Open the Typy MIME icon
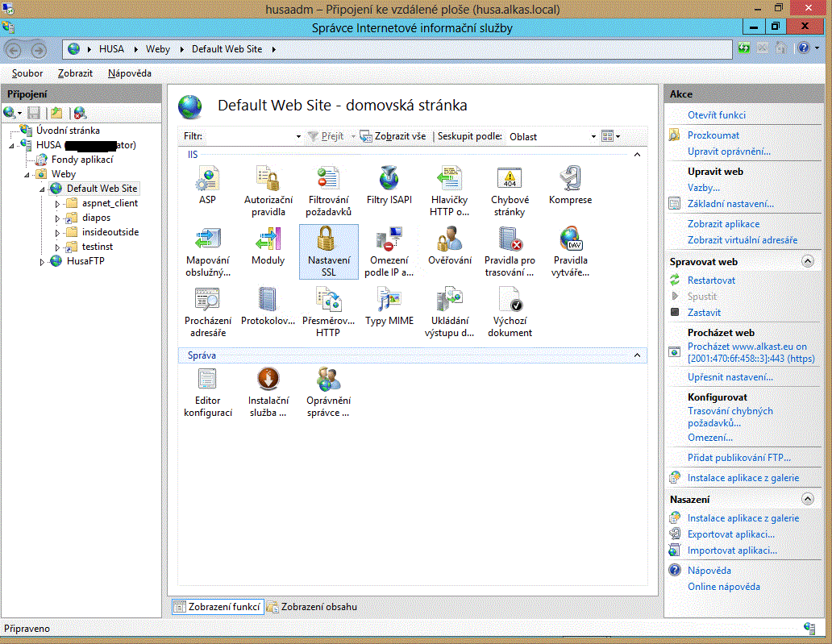832x644 pixels. 389,301
